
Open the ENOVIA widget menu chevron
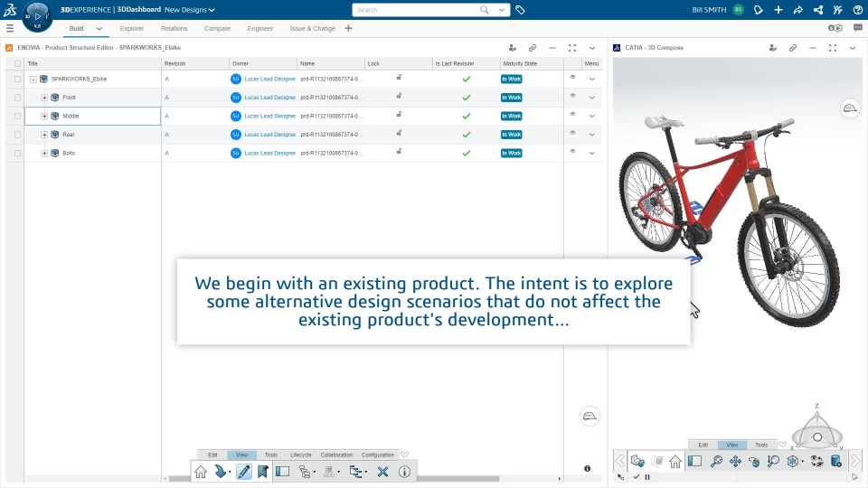click(591, 48)
